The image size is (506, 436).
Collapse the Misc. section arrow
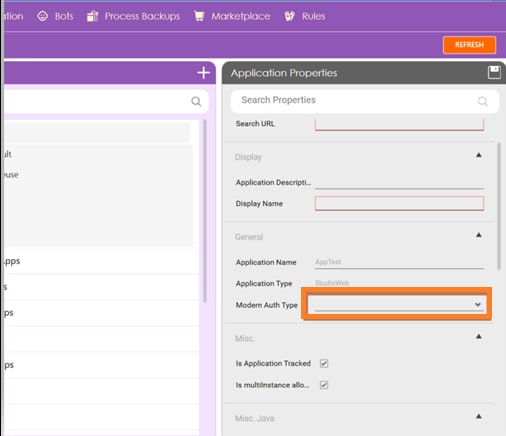pos(479,336)
